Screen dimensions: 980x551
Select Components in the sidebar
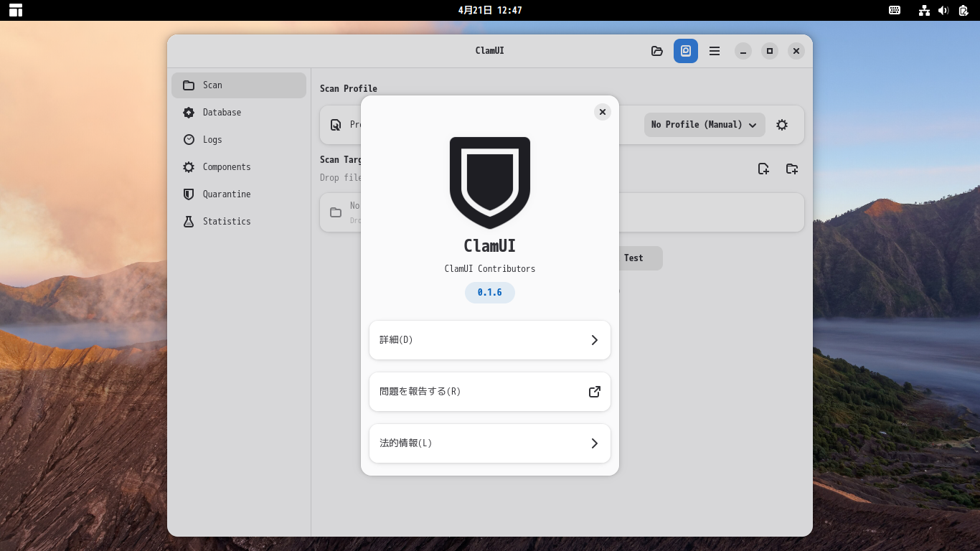point(239,167)
